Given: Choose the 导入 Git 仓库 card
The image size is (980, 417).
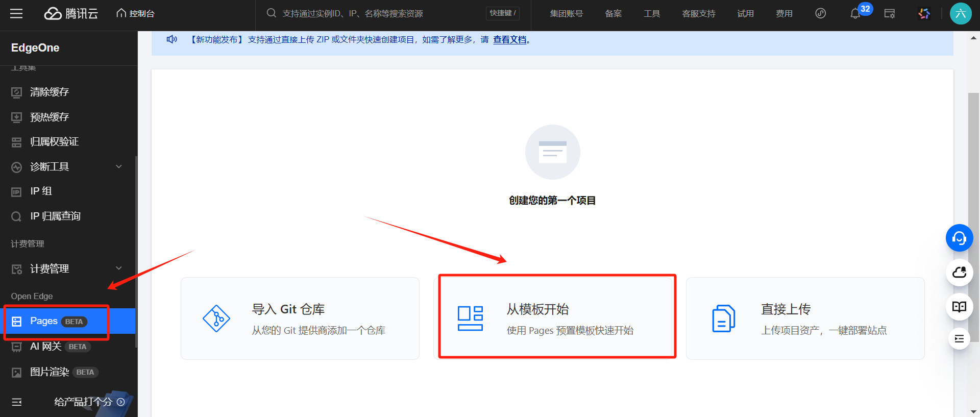Looking at the screenshot, I should [300, 318].
